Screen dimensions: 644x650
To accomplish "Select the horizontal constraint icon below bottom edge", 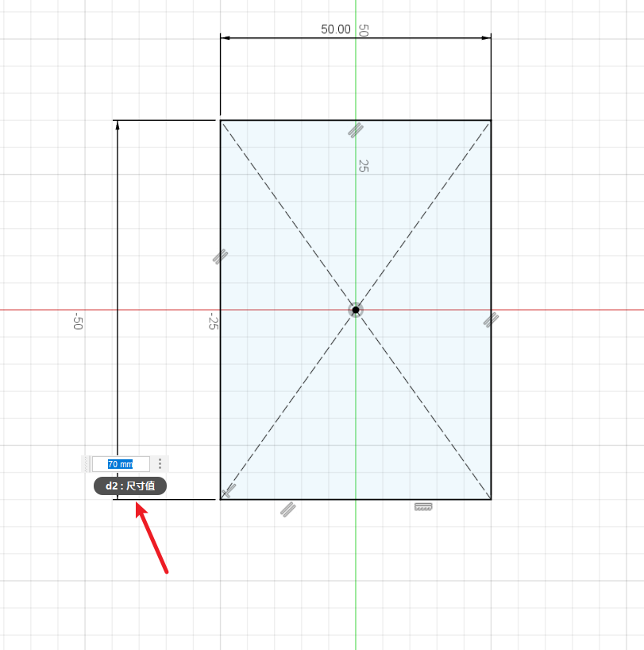I will pos(423,506).
